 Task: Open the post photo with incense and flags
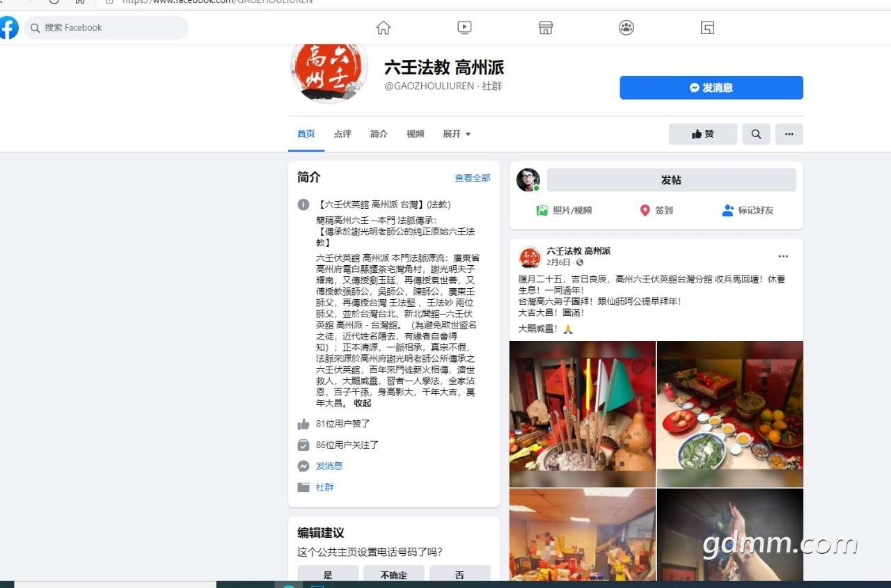click(x=583, y=414)
